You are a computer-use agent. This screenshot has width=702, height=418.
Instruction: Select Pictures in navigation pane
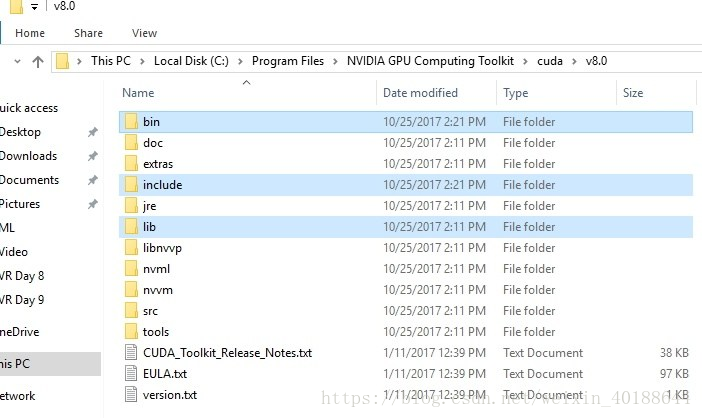click(x=20, y=204)
